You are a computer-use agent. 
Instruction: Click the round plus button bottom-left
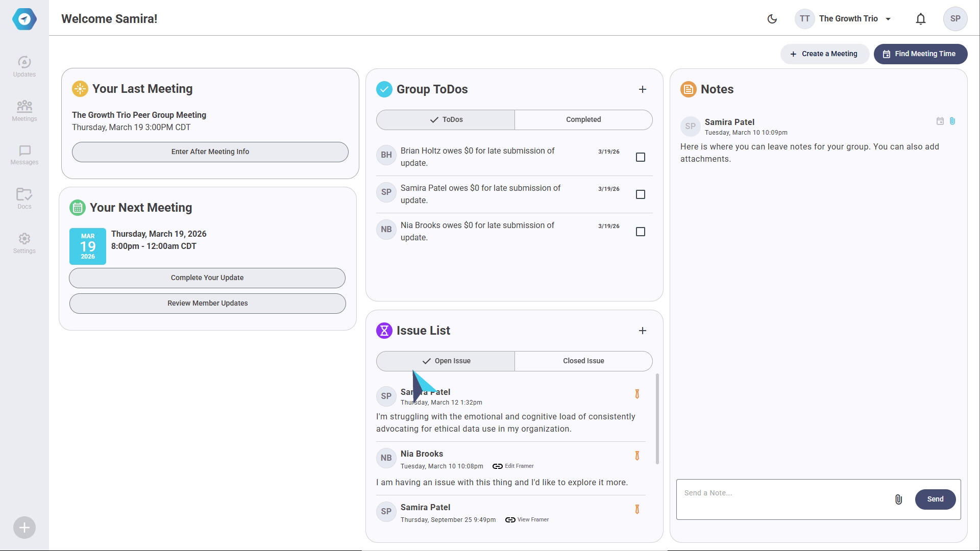24,528
